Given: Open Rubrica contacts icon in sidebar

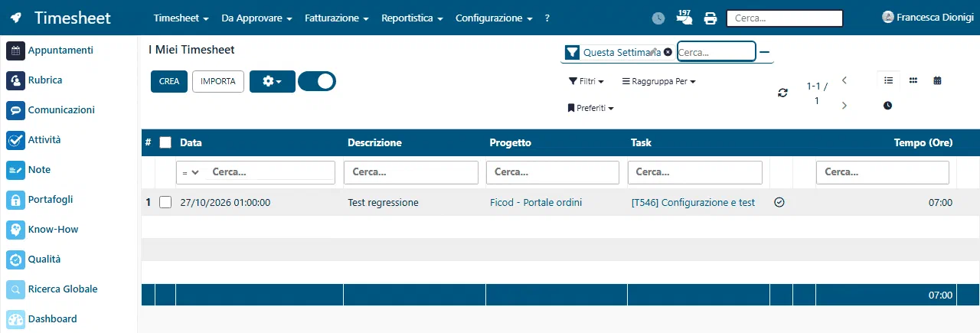Looking at the screenshot, I should (x=16, y=80).
